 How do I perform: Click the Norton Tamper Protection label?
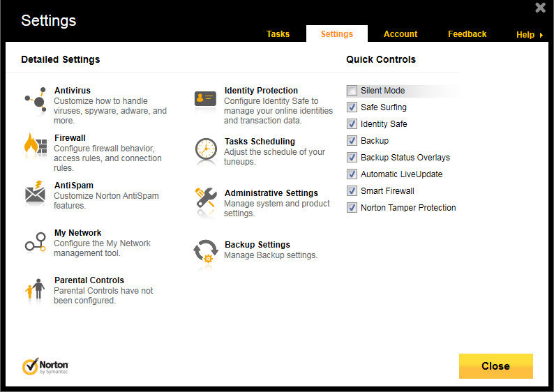coord(408,208)
